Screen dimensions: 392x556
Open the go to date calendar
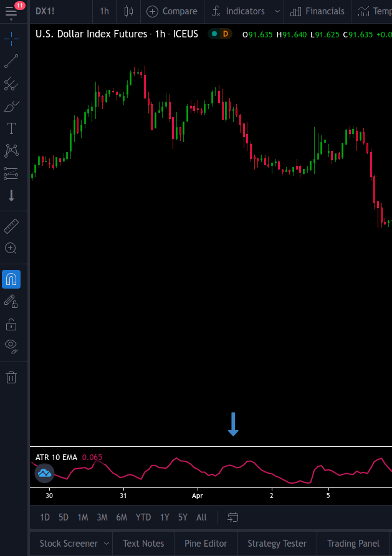click(232, 517)
